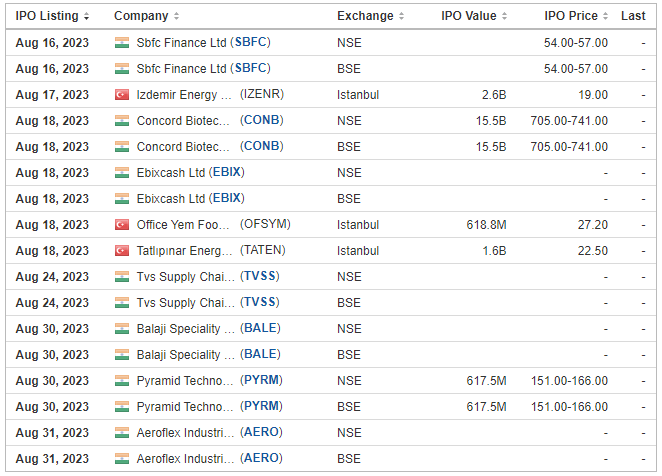Sort by the IPO Listing column arrows
662x476 pixels.
(x=87, y=16)
